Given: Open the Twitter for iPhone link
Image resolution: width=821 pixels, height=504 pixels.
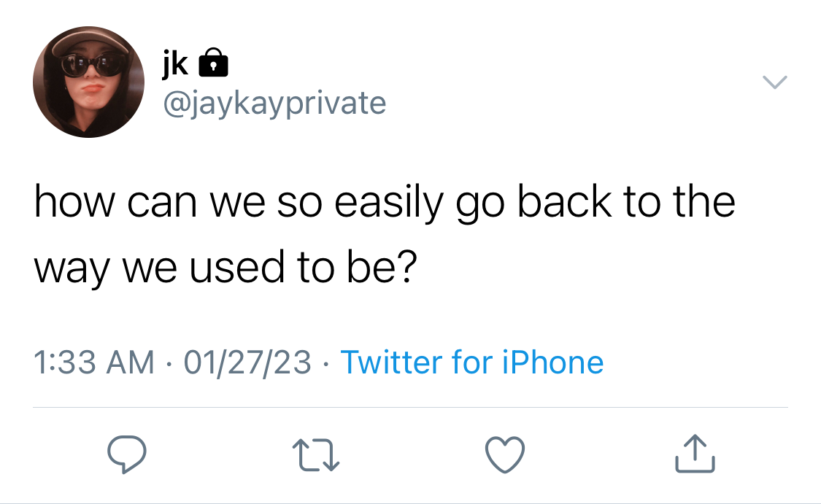Looking at the screenshot, I should [x=471, y=363].
